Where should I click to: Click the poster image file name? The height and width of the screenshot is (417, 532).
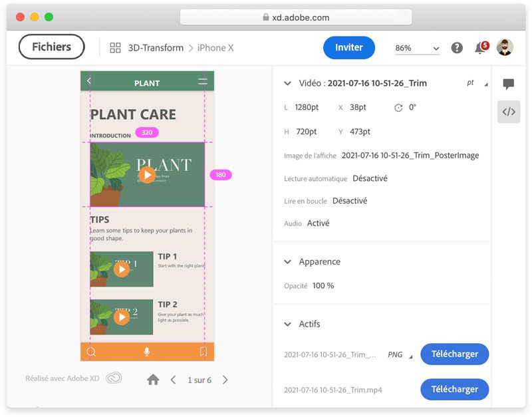tap(410, 156)
